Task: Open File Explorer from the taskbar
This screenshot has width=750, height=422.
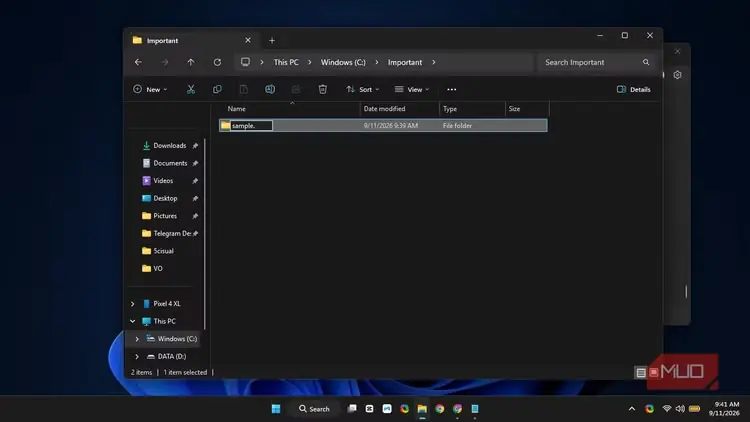Action: 422,409
